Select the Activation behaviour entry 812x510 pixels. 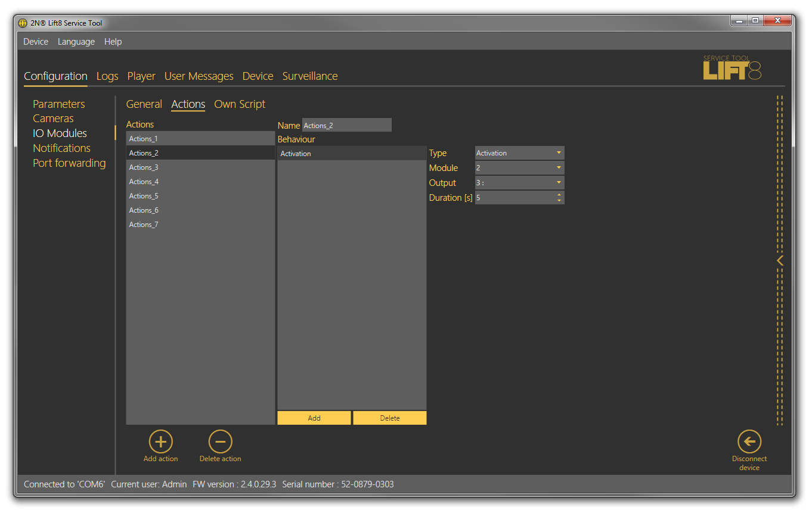pyautogui.click(x=351, y=154)
